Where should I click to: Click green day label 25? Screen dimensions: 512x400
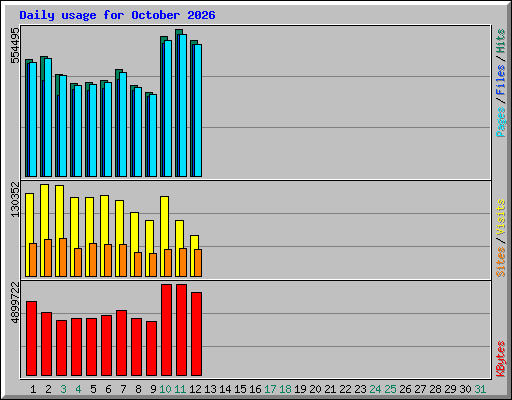point(390,389)
